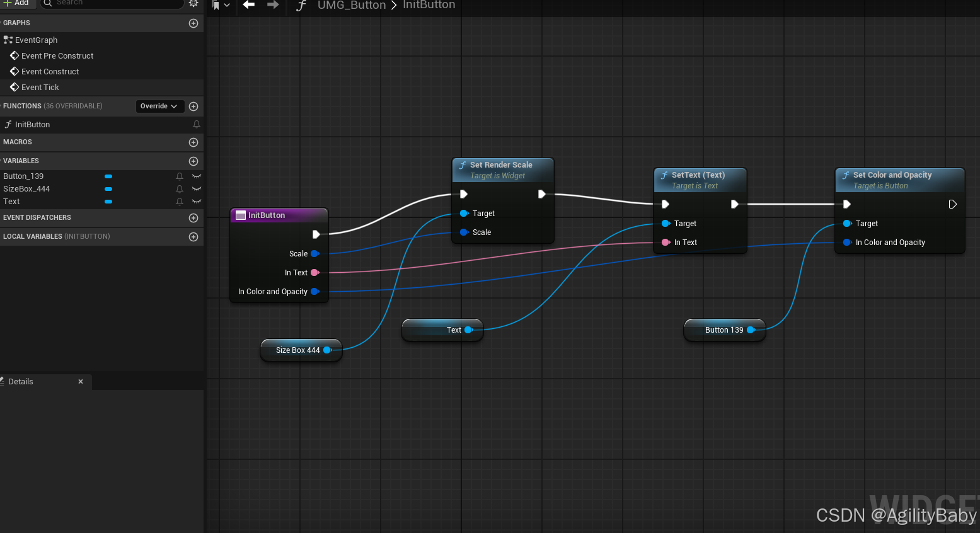The image size is (980, 533).
Task: Toggle the eye visibility icon for the Text variable
Action: 197,202
